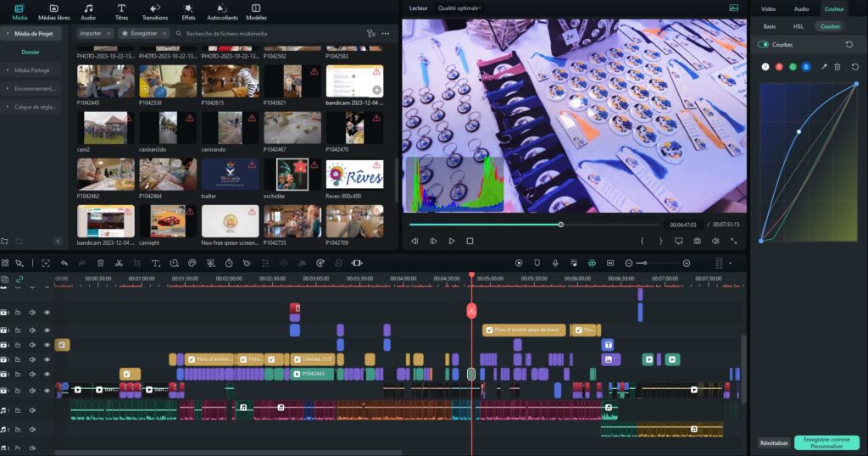Screen dimensions: 868x456
Task: Open the Médias libres tab
Action: pos(53,12)
